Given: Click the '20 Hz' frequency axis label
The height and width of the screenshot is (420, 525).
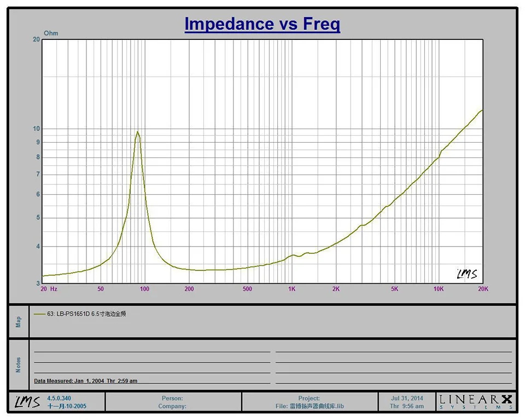Looking at the screenshot, I should click(x=49, y=289).
